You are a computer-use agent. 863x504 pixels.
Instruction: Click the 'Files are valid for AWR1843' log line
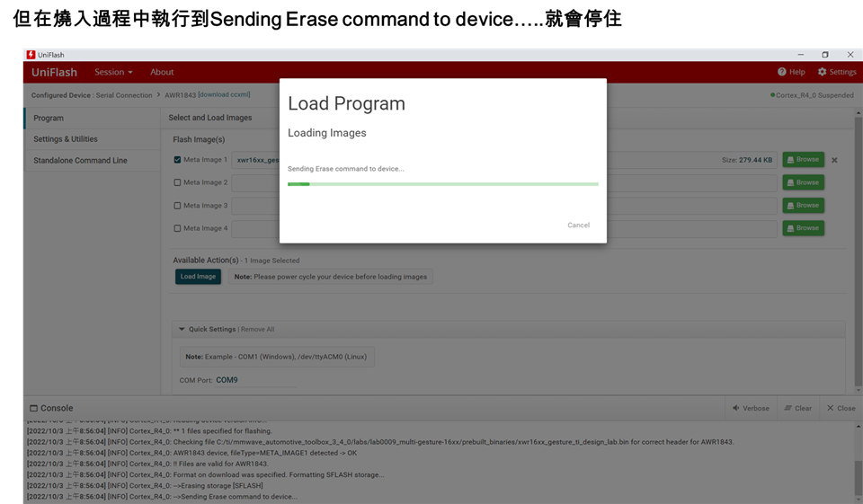click(147, 464)
